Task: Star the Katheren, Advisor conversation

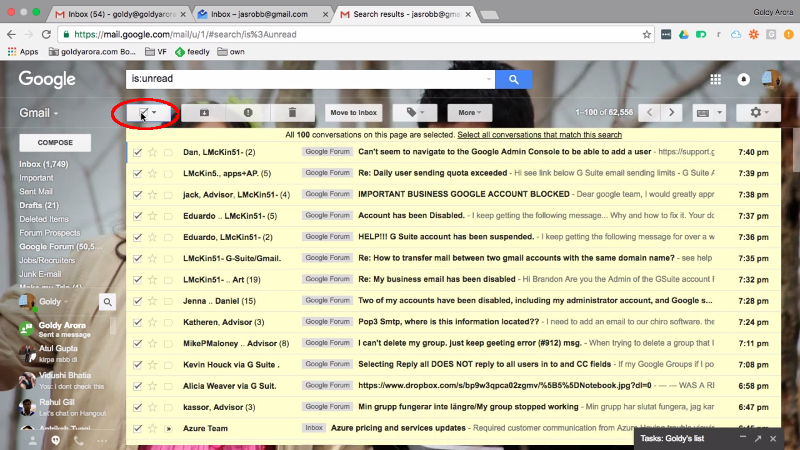Action: click(153, 322)
